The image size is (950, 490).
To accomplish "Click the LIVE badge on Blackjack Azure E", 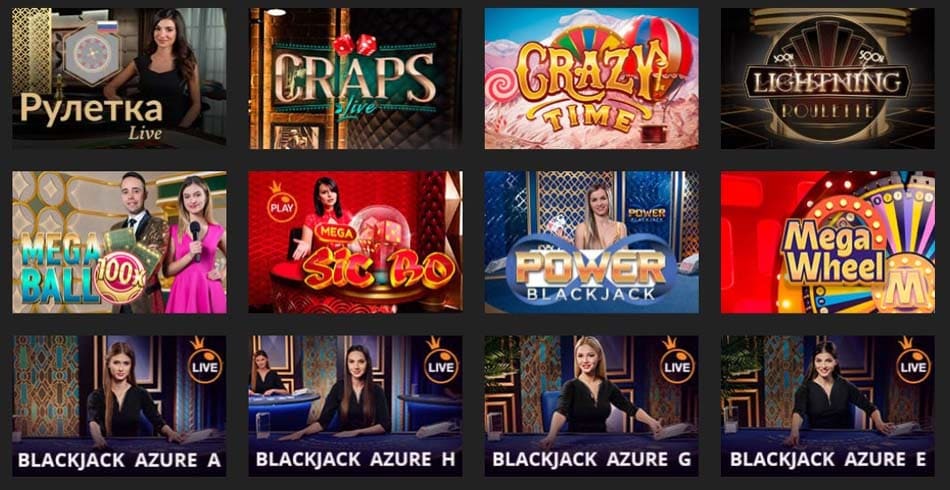I will [x=914, y=366].
